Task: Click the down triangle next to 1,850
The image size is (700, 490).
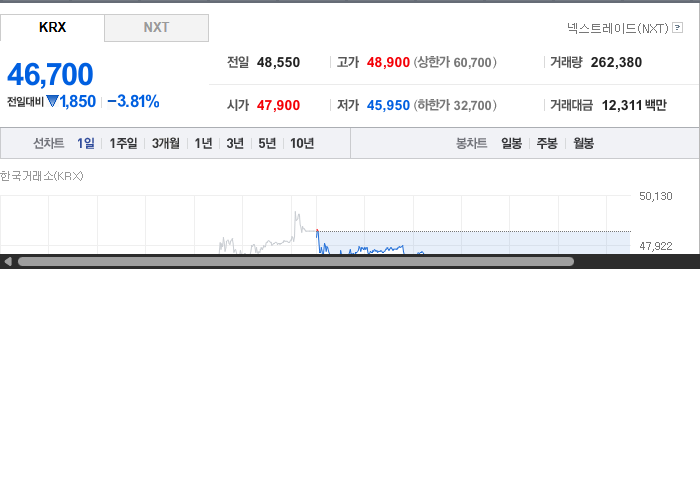Action: [52, 101]
